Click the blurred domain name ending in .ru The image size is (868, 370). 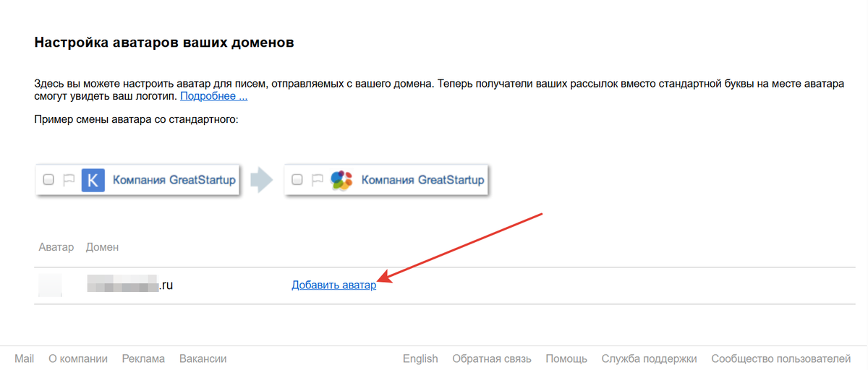(130, 285)
